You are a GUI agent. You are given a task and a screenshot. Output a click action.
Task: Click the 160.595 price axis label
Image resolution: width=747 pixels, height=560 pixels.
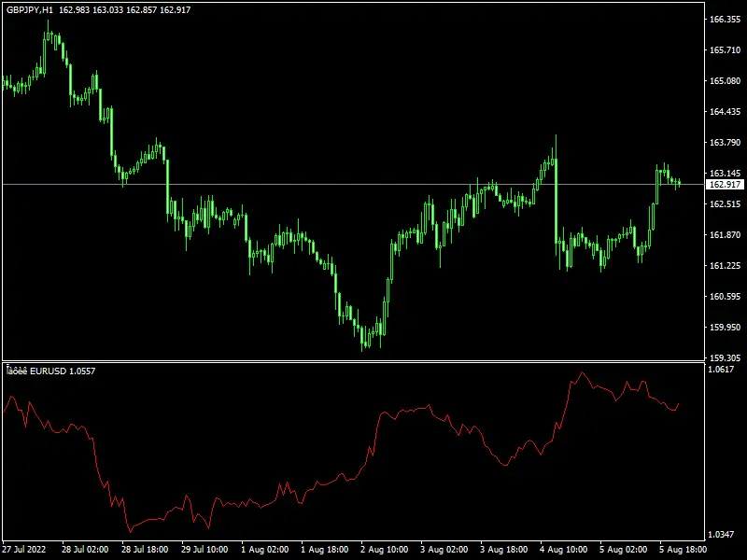pos(726,296)
